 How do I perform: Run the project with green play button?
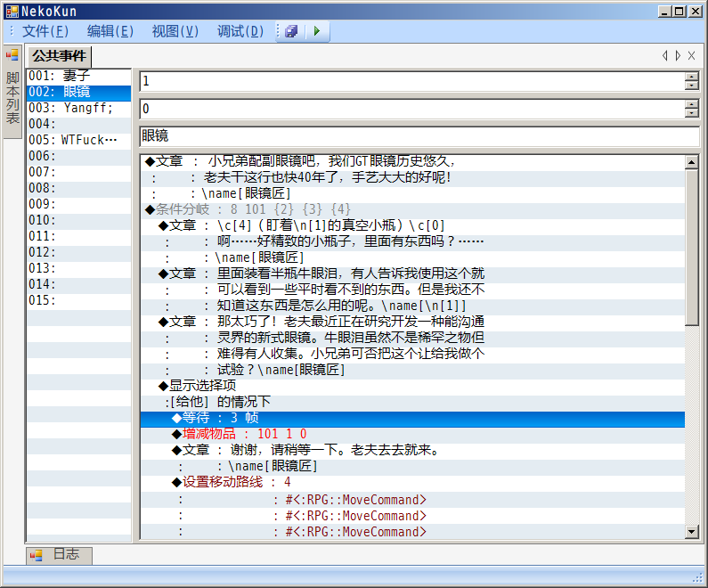[317, 31]
